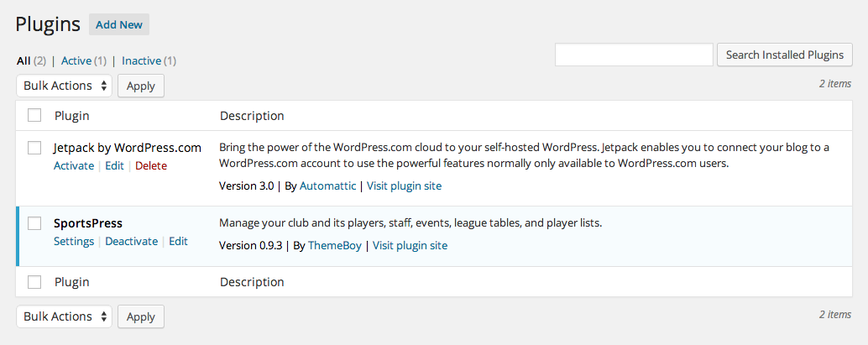This screenshot has height=345, width=868.
Task: Deactivate the SportsPress plugin
Action: (x=131, y=242)
